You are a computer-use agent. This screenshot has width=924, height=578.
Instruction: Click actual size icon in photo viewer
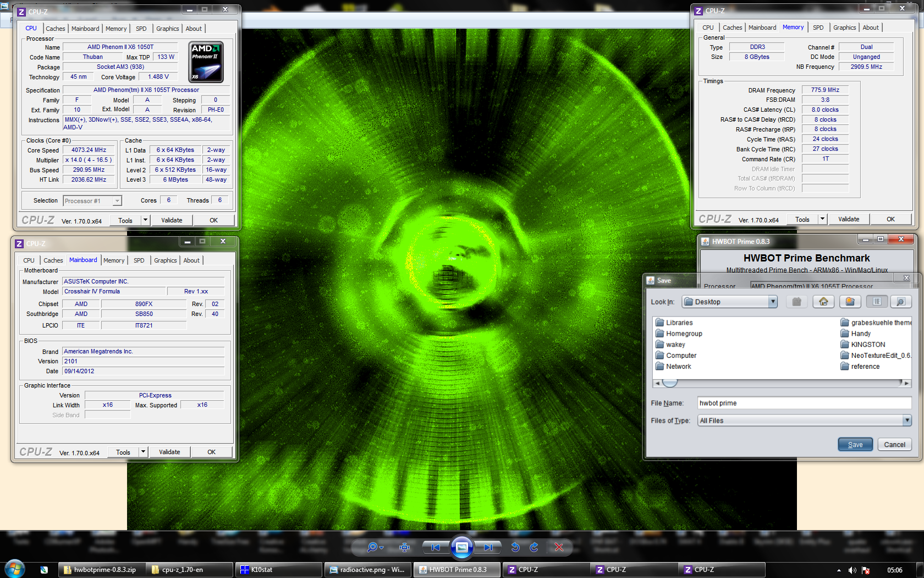click(405, 547)
